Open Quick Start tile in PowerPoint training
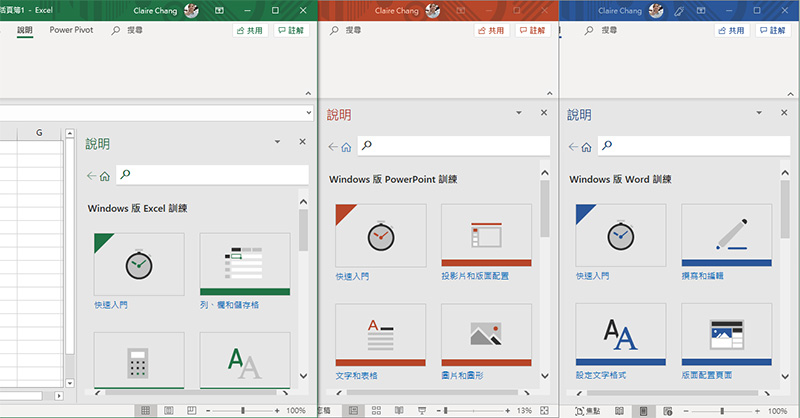Image resolution: width=800 pixels, height=418 pixels. click(x=381, y=235)
